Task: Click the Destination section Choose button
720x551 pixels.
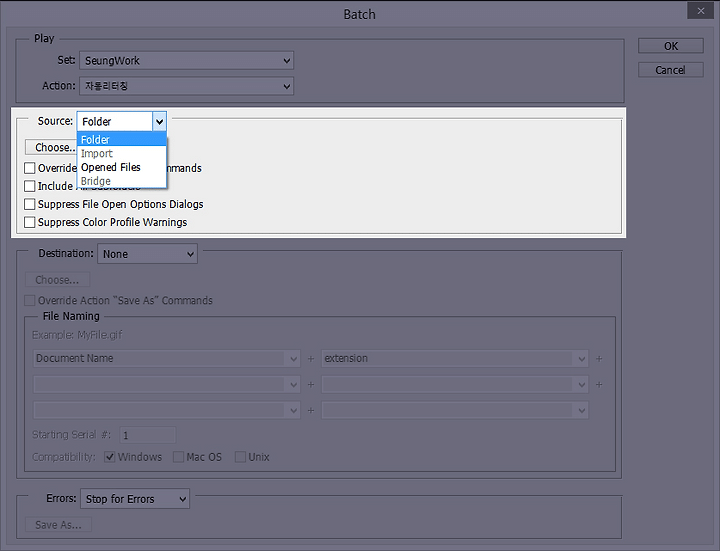Action: pos(57,280)
